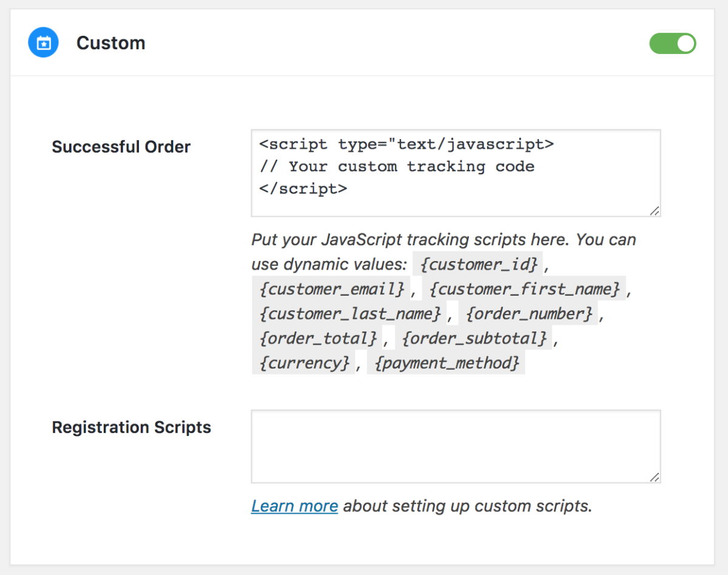Screen dimensions: 728x575
Task: Click the {order_subtotal} dynamic value tag
Action: [474, 338]
